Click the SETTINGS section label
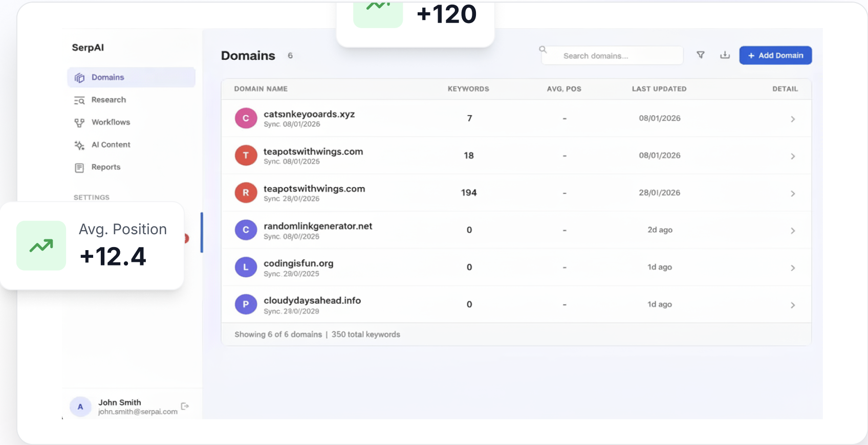 click(x=92, y=197)
